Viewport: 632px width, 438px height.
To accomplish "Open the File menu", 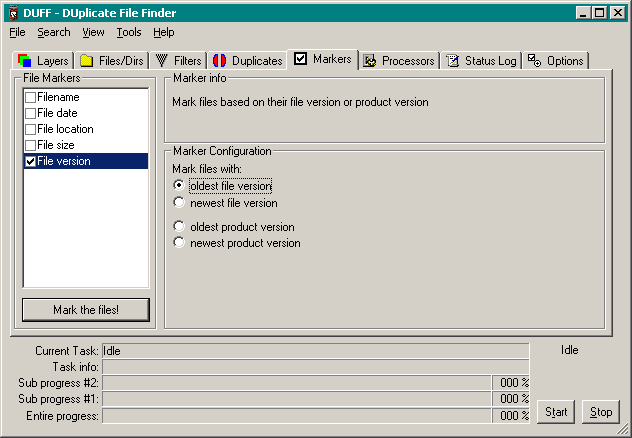I will click(x=17, y=32).
